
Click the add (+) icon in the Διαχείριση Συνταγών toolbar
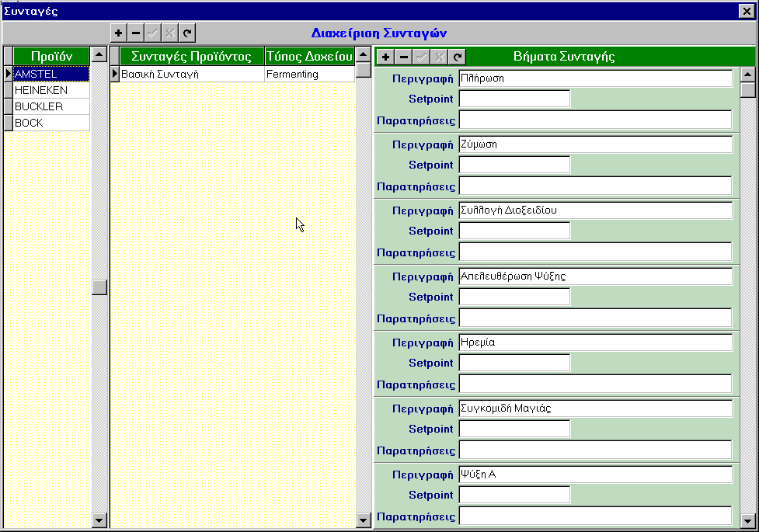click(118, 33)
